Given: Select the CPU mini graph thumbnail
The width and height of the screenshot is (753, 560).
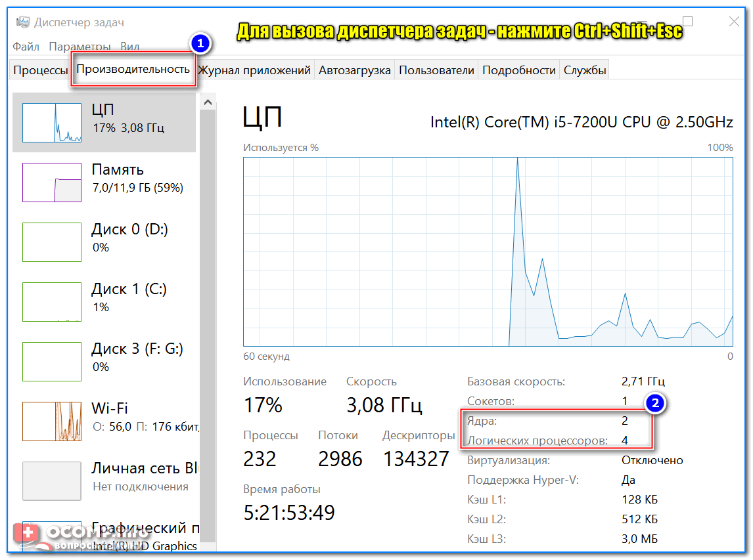Looking at the screenshot, I should point(52,122).
